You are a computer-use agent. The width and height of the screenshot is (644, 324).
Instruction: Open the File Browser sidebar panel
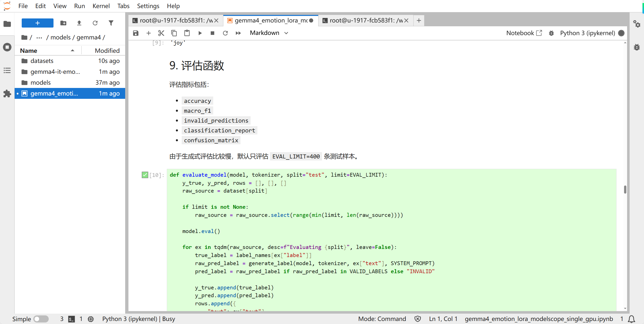point(7,24)
